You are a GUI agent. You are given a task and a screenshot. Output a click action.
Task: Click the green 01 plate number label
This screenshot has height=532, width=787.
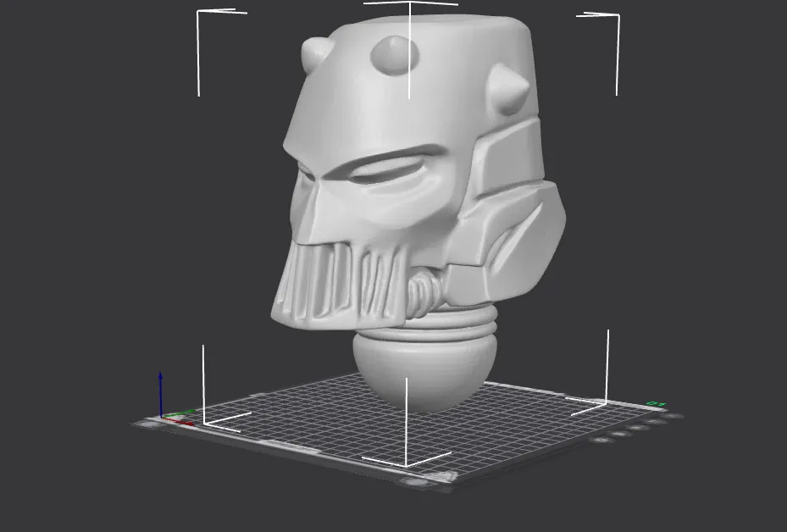coord(656,404)
